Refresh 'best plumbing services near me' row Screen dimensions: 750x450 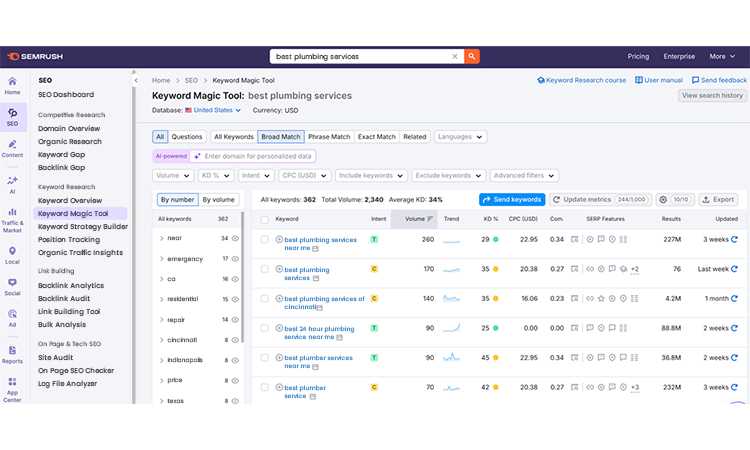point(734,239)
